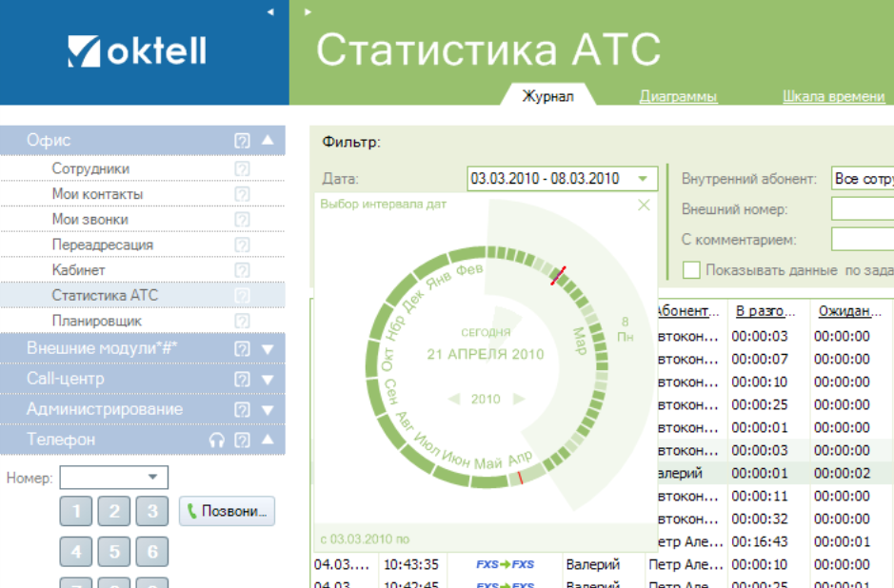The image size is (894, 588).
Task: Open the Дата range dropdown
Action: tap(645, 179)
